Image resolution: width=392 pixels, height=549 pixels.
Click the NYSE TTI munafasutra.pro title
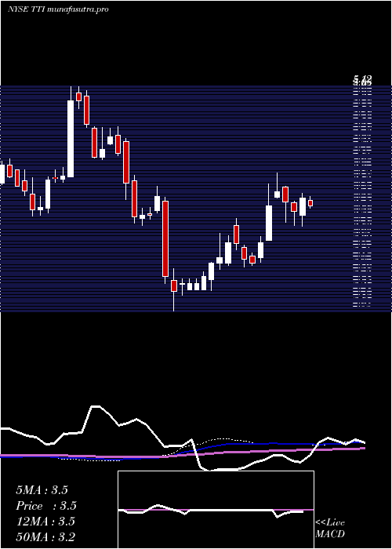point(58,9)
